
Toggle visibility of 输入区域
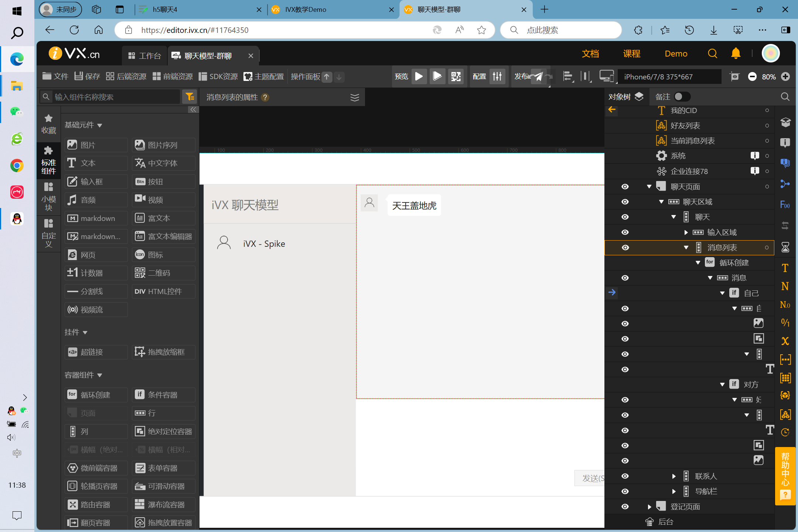point(625,232)
